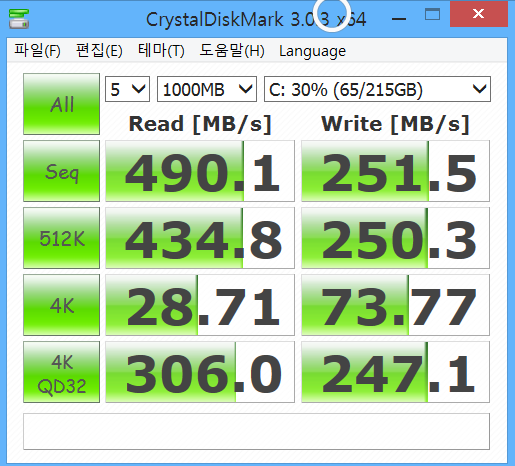Select the Seq read result 490.1
Screen dimensions: 515x466
pos(200,171)
